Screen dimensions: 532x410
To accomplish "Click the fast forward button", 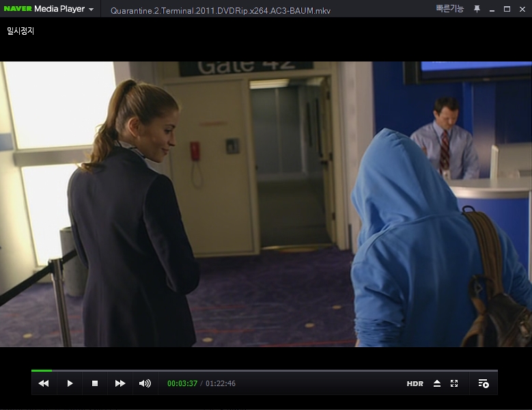I will 120,383.
